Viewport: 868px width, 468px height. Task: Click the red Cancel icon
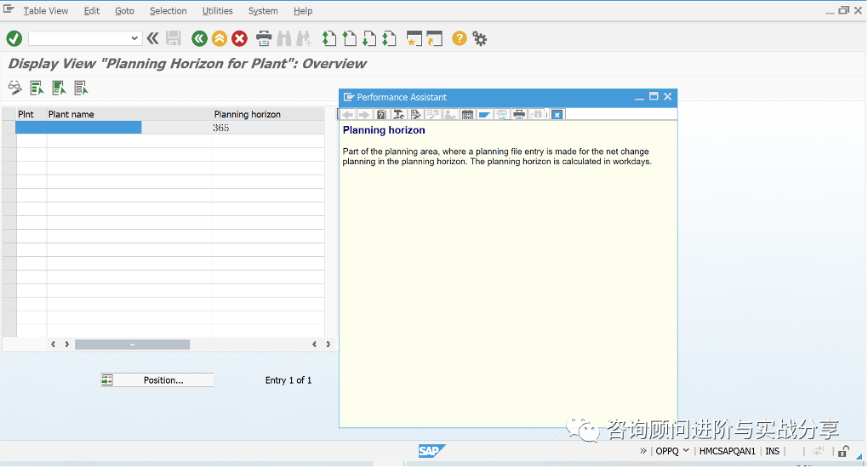[x=239, y=39]
